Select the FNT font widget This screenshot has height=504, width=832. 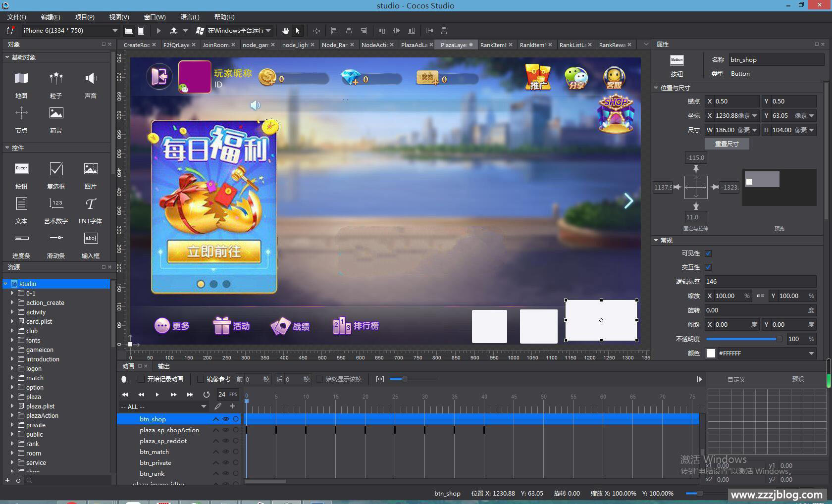[x=91, y=204]
